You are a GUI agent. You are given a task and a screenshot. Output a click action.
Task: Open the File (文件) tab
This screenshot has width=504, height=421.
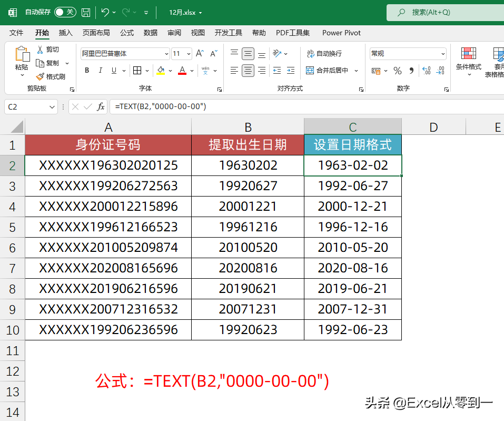16,33
